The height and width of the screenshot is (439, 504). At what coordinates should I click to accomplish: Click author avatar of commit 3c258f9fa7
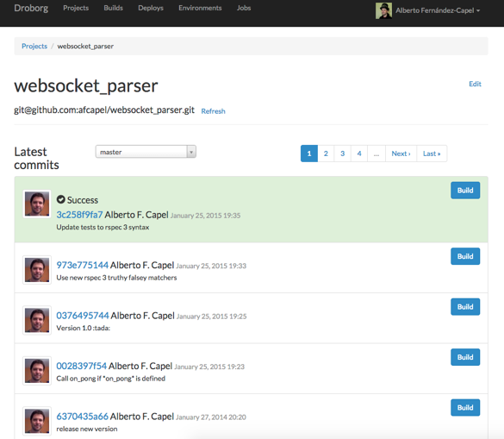click(37, 204)
